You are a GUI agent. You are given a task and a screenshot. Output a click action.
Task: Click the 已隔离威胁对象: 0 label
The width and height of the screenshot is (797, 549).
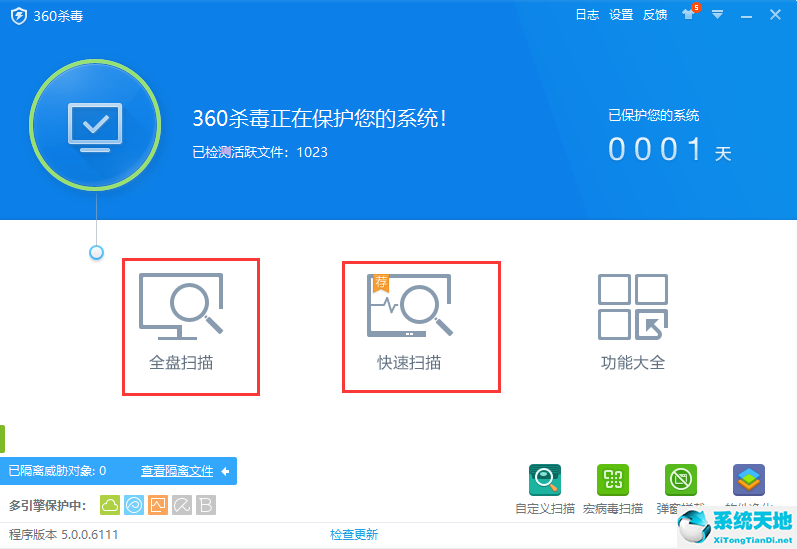(57, 471)
